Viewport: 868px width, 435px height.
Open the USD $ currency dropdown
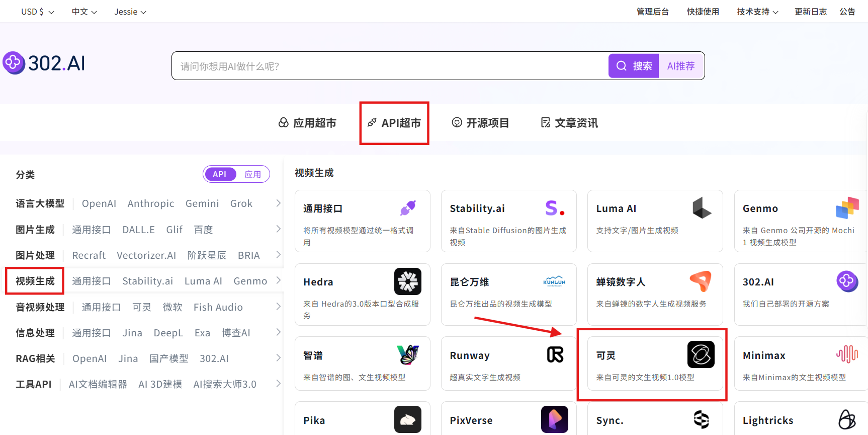coord(38,12)
